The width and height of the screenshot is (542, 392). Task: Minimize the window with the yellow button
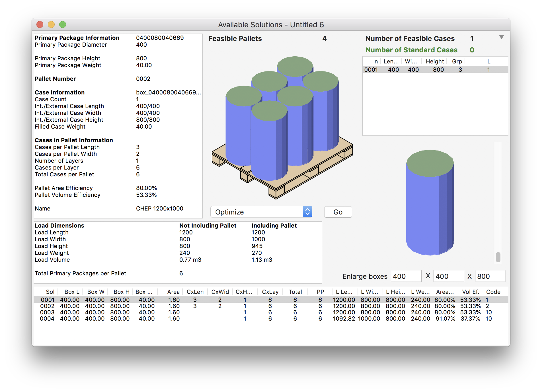coord(51,24)
